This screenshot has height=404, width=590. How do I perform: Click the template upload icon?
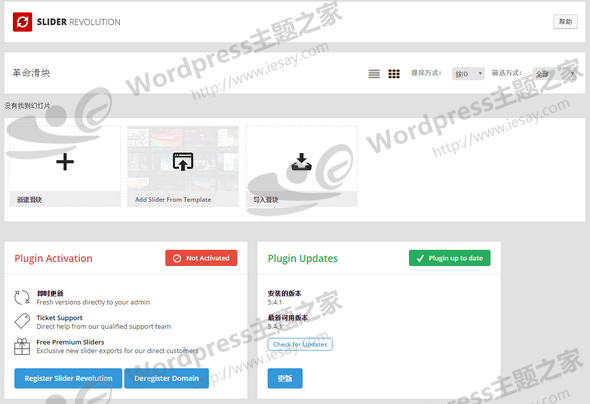pos(183,161)
